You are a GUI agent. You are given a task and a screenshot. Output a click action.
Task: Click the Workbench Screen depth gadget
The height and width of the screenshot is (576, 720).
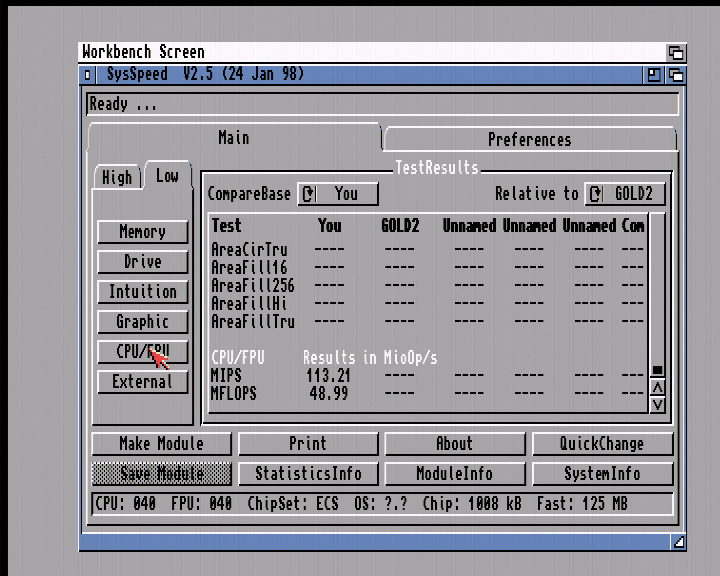click(x=676, y=52)
